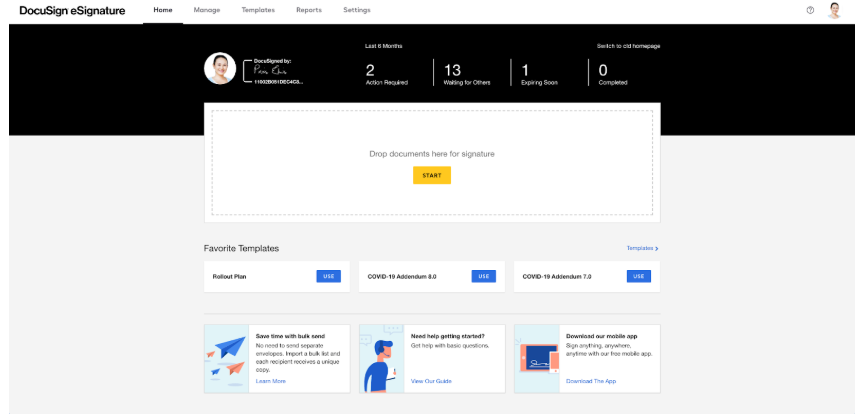Switch to the Templates tab
Viewport: 860px width, 418px height.
[258, 10]
